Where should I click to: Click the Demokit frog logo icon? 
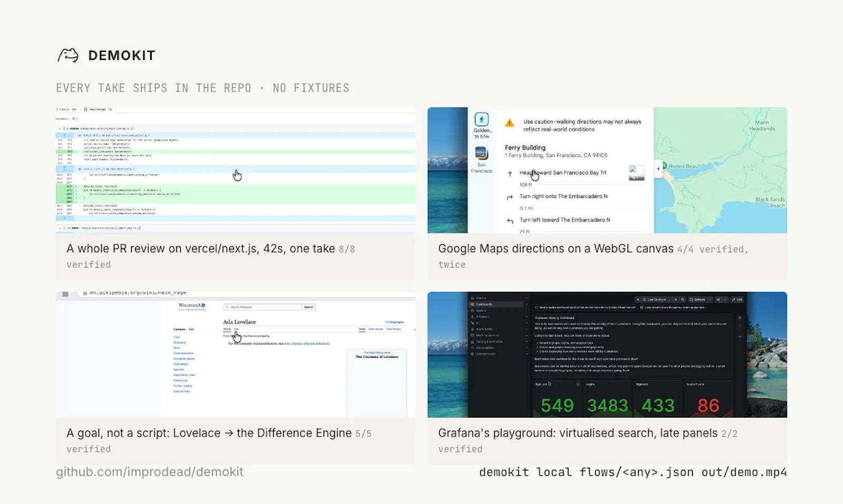coord(68,55)
